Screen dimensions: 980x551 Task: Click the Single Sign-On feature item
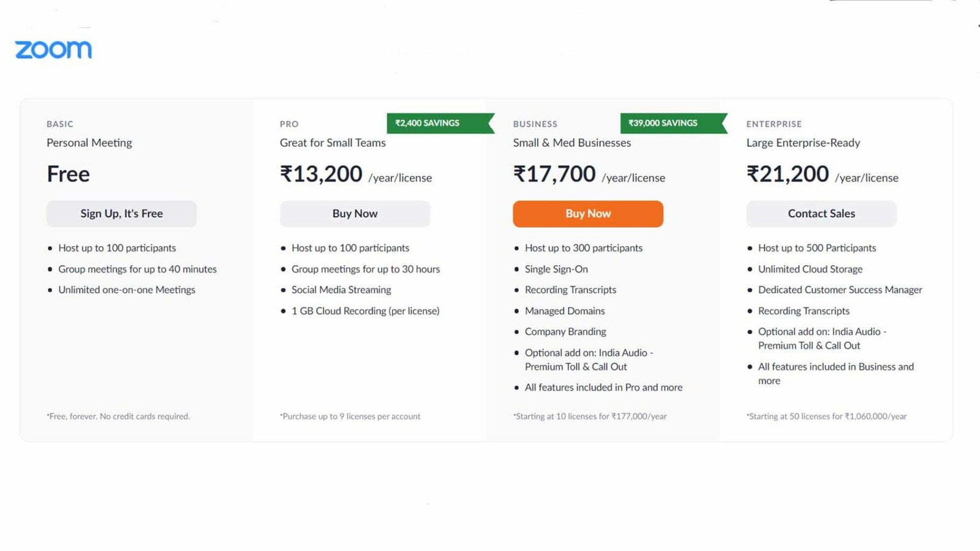coord(556,269)
